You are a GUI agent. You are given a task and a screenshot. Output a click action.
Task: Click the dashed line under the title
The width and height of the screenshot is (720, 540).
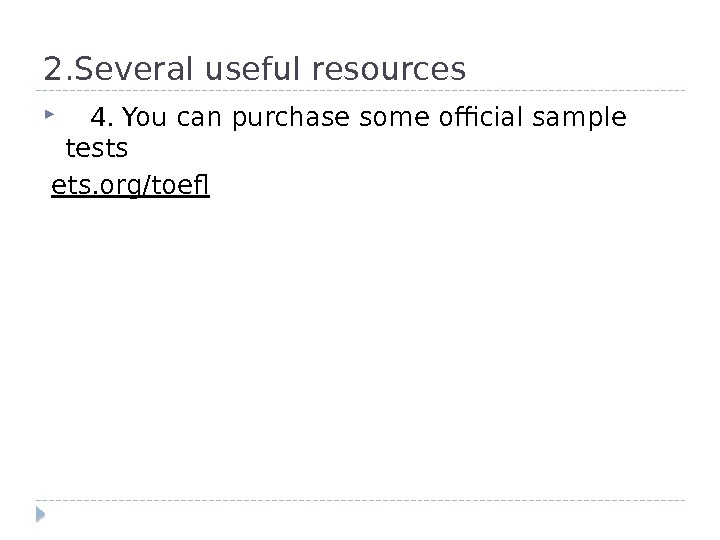pos(360,90)
